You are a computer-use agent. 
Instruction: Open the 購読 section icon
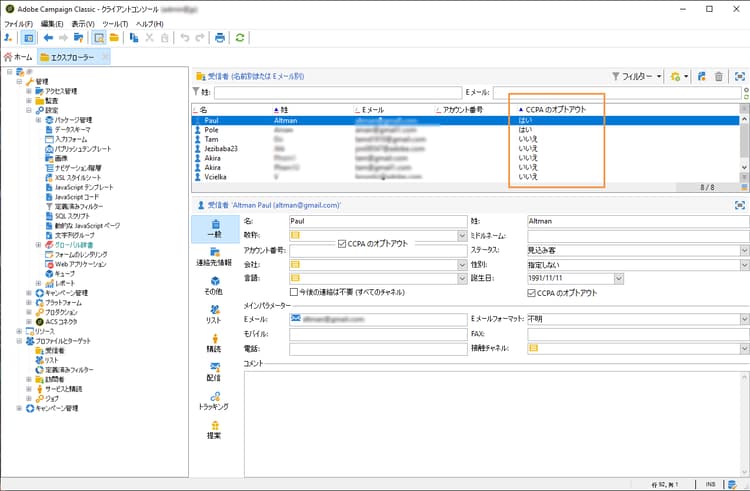tap(214, 343)
